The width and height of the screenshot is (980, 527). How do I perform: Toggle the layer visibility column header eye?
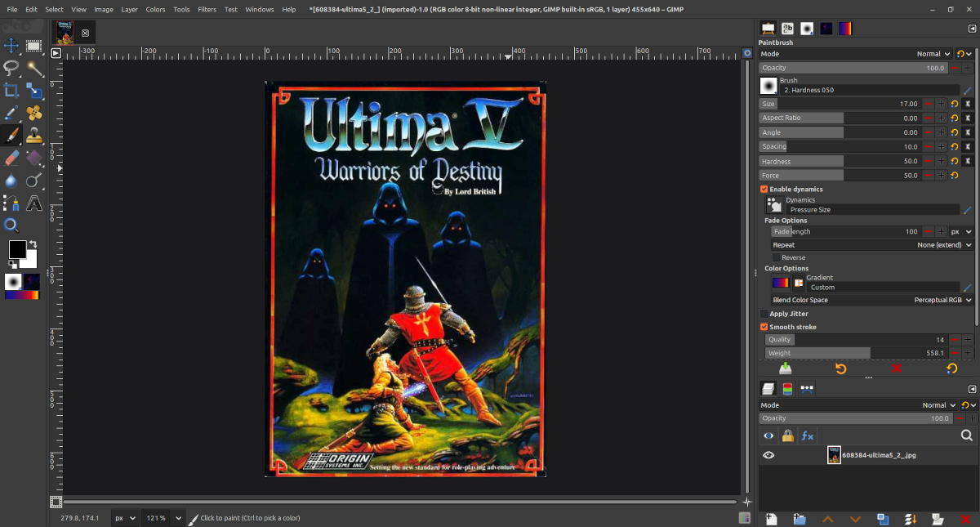pos(768,436)
